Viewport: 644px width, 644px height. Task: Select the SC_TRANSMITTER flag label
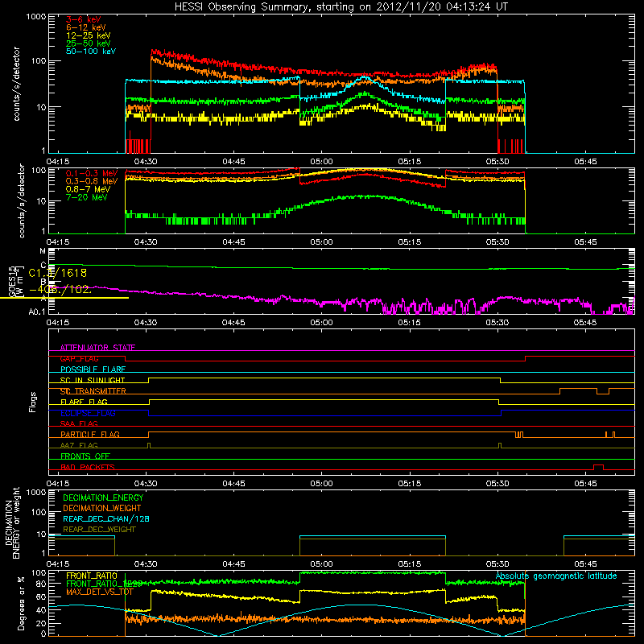[93, 391]
